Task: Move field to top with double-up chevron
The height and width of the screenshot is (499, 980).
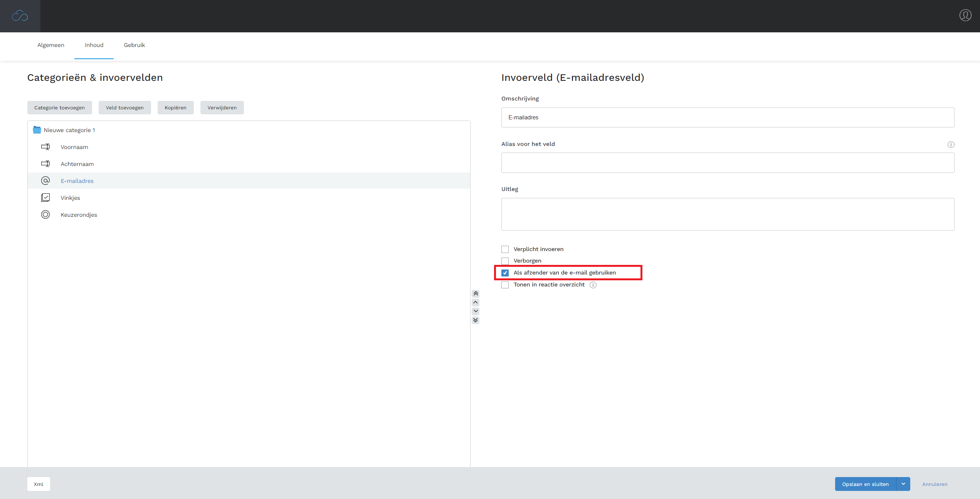Action: coord(476,293)
